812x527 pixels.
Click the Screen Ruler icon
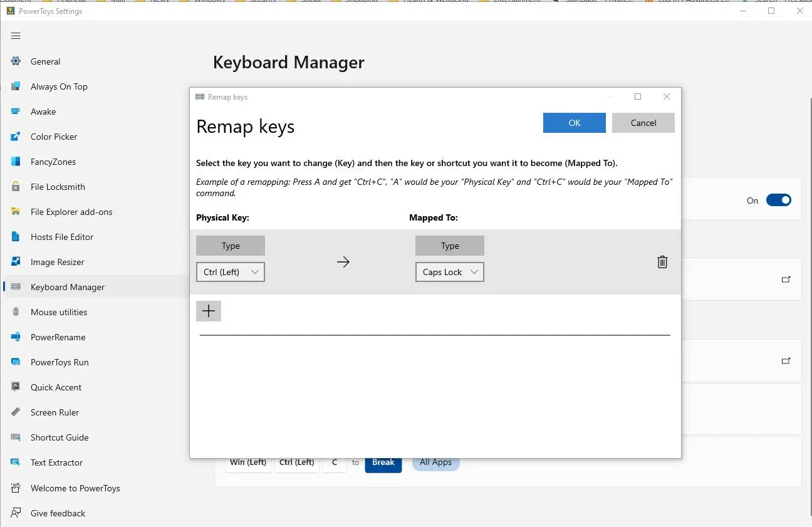click(16, 412)
